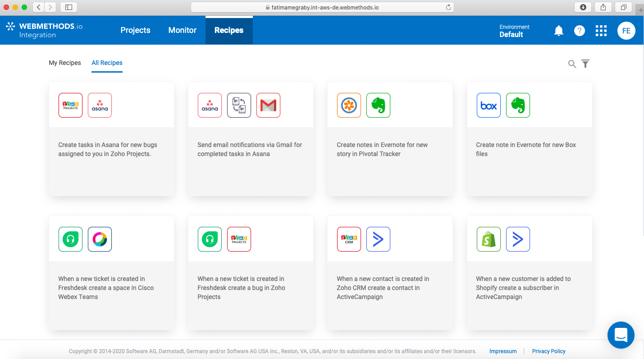Open the Impressum footer link
This screenshot has height=359, width=644.
point(503,351)
